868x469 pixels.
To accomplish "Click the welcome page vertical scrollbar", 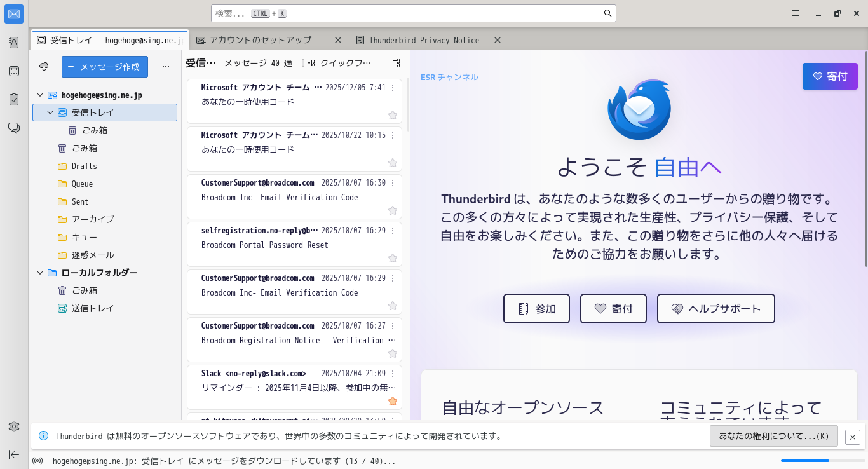I will point(865,159).
